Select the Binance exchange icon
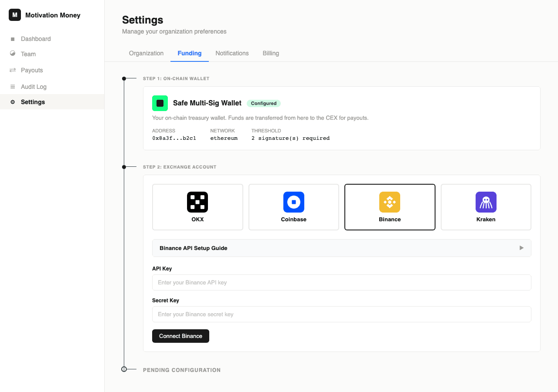The height and width of the screenshot is (392, 558). (x=390, y=202)
